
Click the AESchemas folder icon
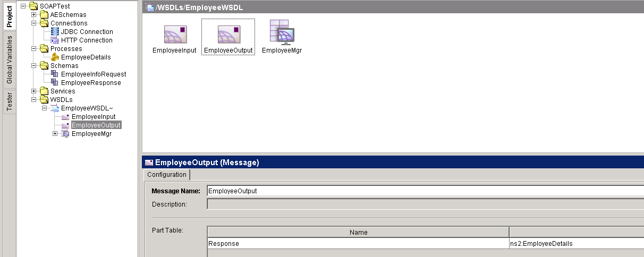point(44,15)
